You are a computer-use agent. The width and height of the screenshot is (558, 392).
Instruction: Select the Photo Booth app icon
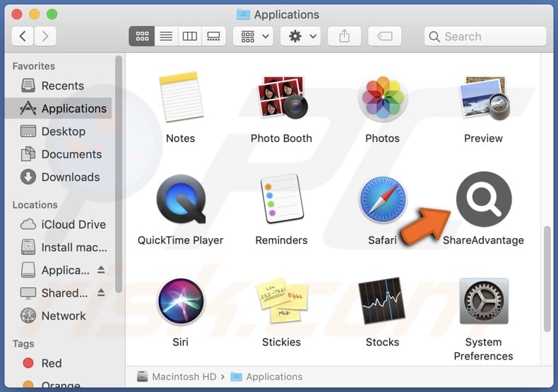pyautogui.click(x=282, y=97)
